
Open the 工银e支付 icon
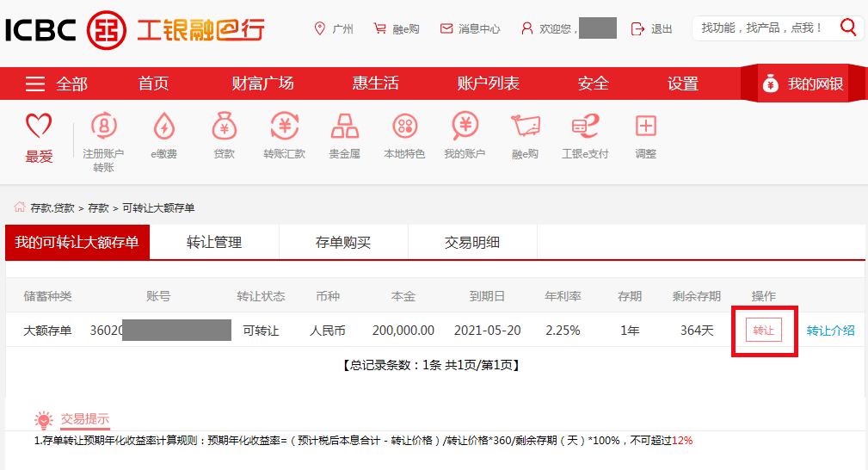coord(585,126)
